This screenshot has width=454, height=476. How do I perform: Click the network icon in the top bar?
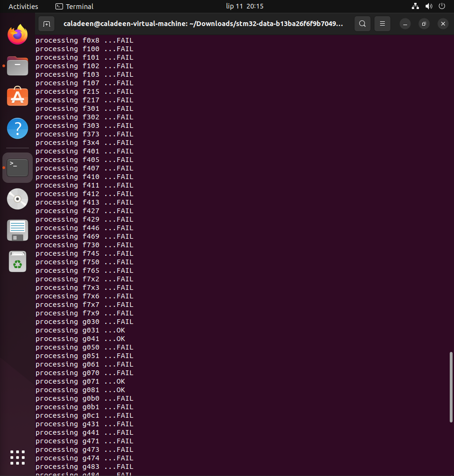[415, 6]
